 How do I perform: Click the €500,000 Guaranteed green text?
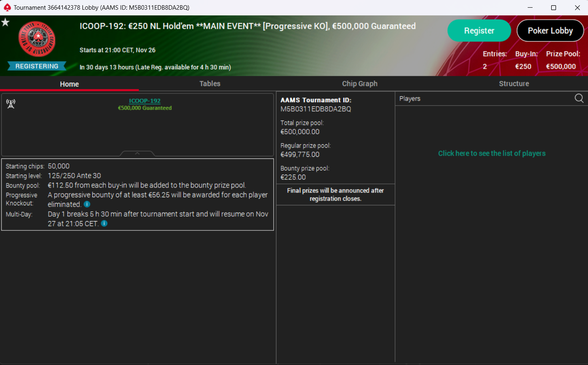tap(145, 108)
